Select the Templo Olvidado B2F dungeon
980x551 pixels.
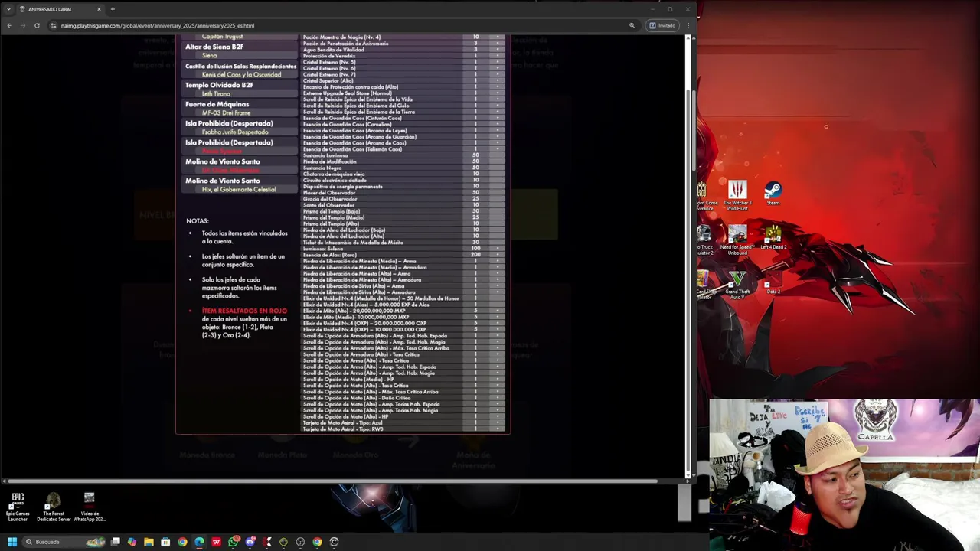[x=219, y=85]
